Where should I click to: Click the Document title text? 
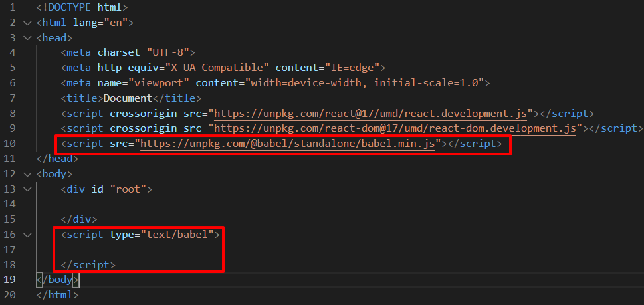(128, 98)
